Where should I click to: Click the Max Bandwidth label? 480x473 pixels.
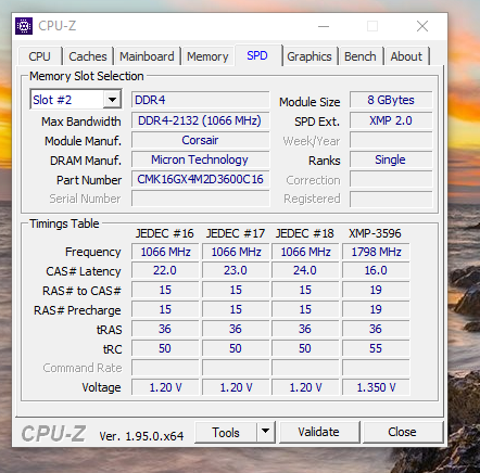81,121
